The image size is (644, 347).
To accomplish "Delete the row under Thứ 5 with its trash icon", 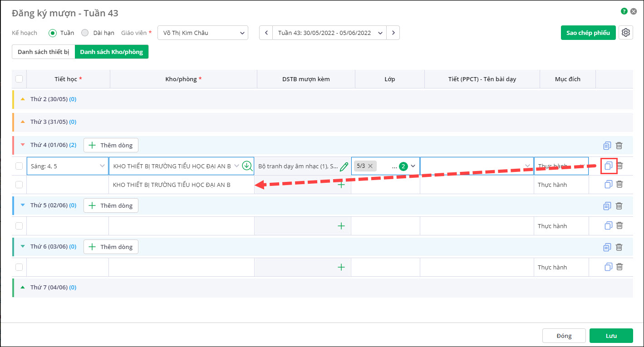I will [619, 226].
